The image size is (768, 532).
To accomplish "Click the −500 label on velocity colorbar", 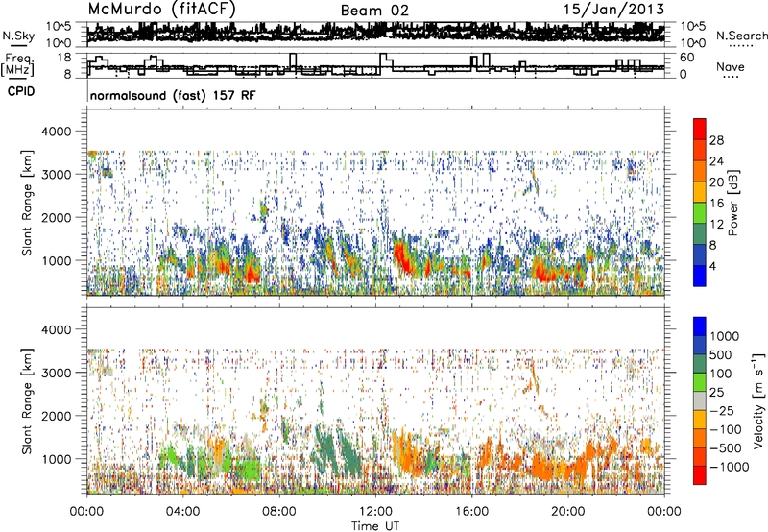I will point(726,447).
